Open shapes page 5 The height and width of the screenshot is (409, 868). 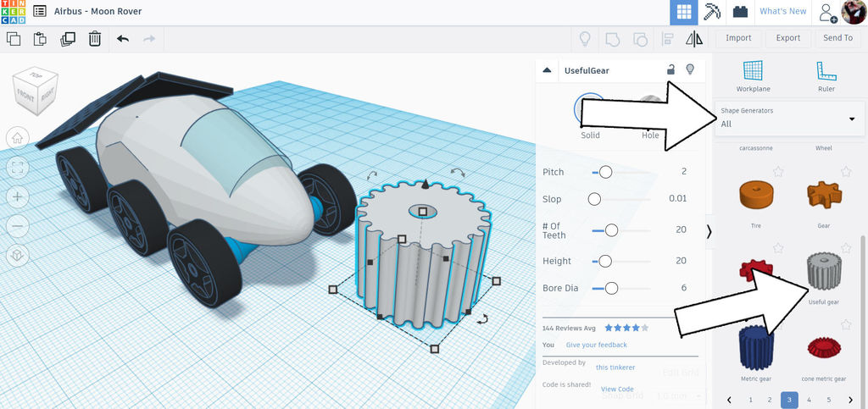829,400
